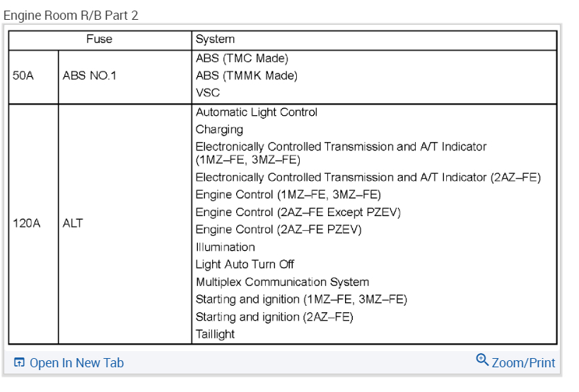Select the 50A fuse rating cell
Image resolution: width=579 pixels, height=392 pixels.
pos(23,76)
